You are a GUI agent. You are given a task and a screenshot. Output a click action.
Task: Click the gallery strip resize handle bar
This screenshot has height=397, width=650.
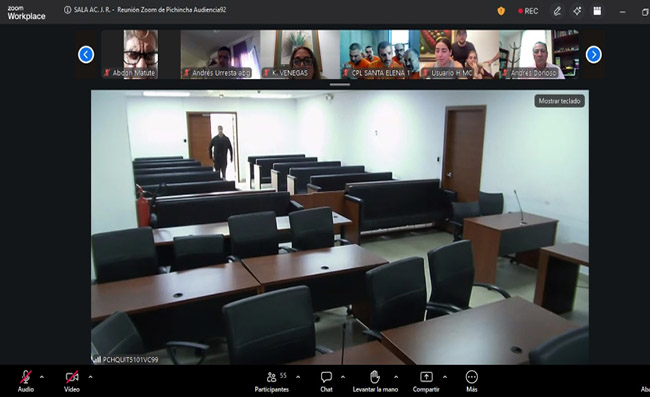click(340, 85)
